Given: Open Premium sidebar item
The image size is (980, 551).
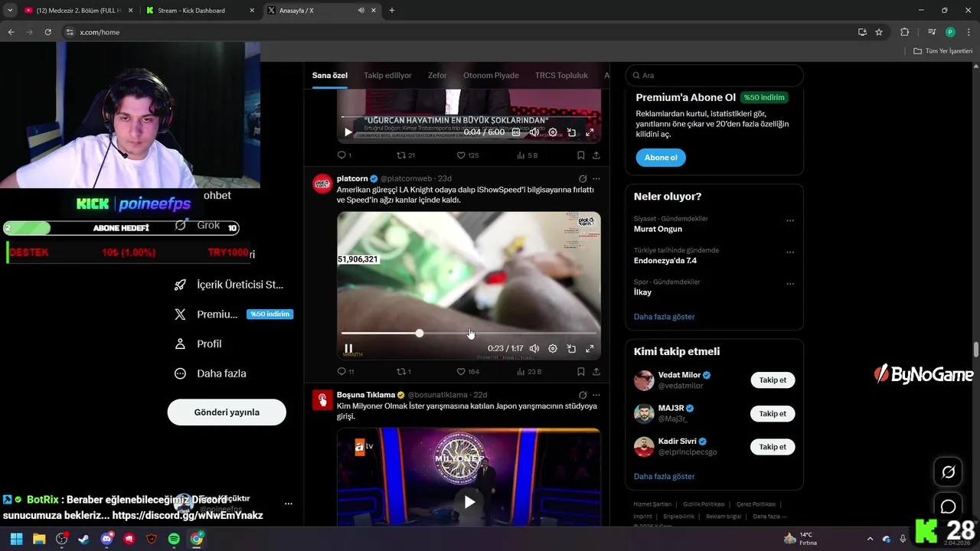Looking at the screenshot, I should click(233, 314).
